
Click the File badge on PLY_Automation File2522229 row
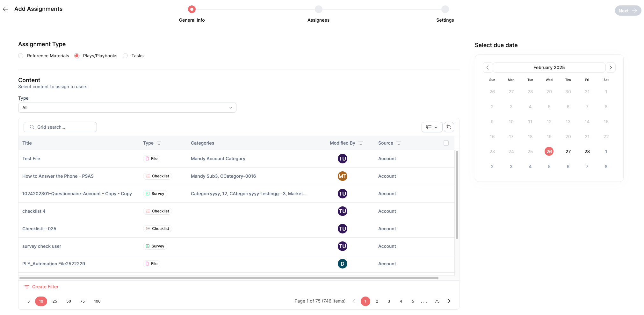(152, 264)
